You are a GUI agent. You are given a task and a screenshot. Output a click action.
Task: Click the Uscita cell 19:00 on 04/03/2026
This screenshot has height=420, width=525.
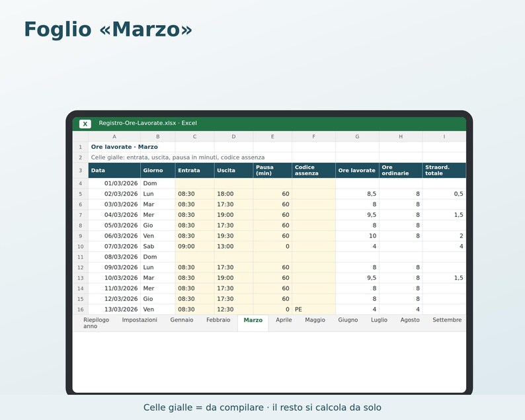coord(233,215)
